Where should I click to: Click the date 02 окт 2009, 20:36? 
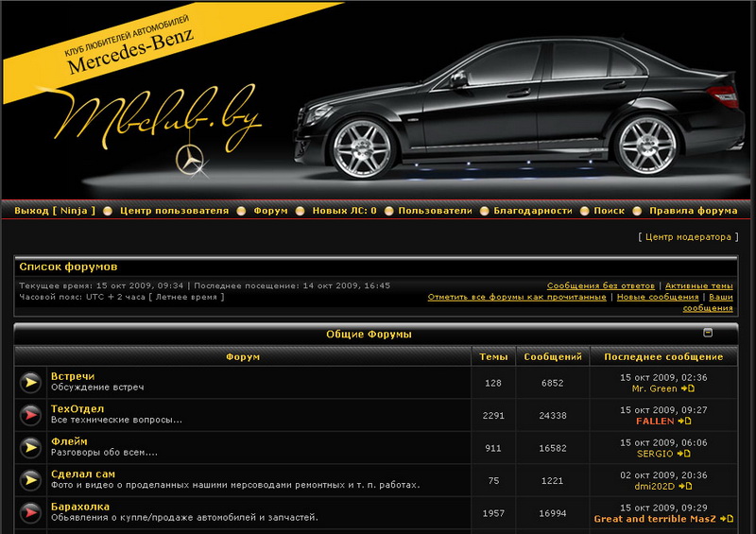click(663, 475)
